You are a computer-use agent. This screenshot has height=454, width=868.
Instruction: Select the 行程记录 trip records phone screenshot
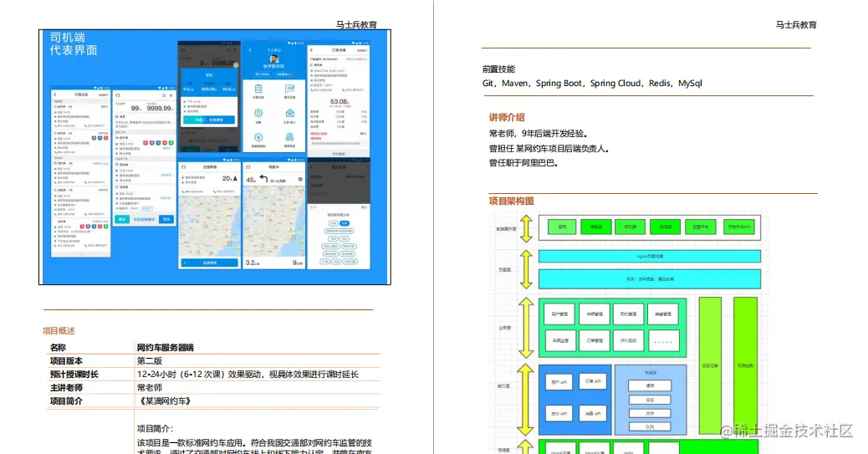point(81,171)
